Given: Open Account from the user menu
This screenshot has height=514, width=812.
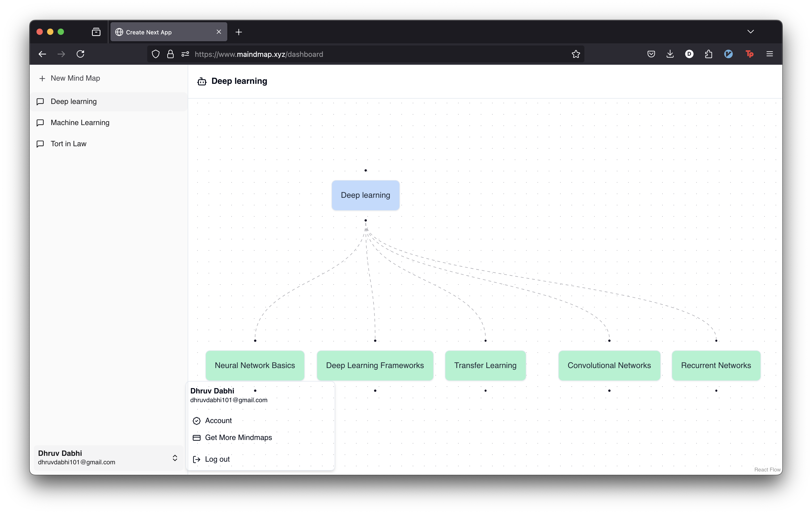Looking at the screenshot, I should [x=260, y=421].
